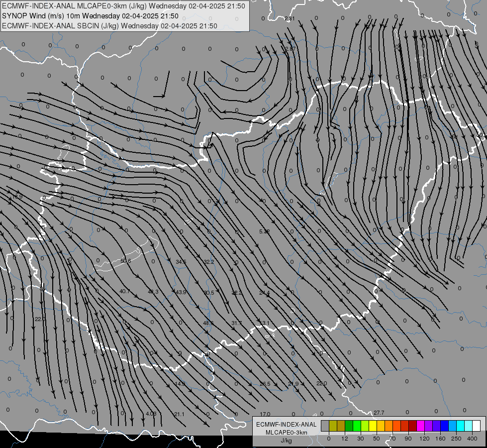
Task: Select the brick red legend swatch
Action: (x=405, y=426)
